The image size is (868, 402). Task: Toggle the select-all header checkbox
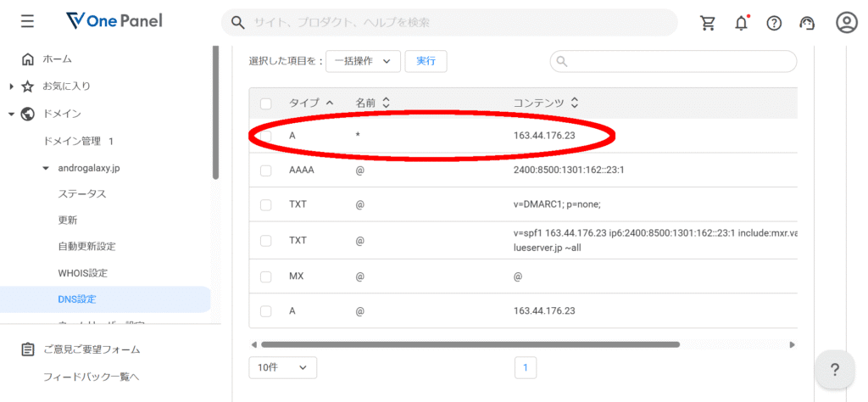pyautogui.click(x=265, y=103)
